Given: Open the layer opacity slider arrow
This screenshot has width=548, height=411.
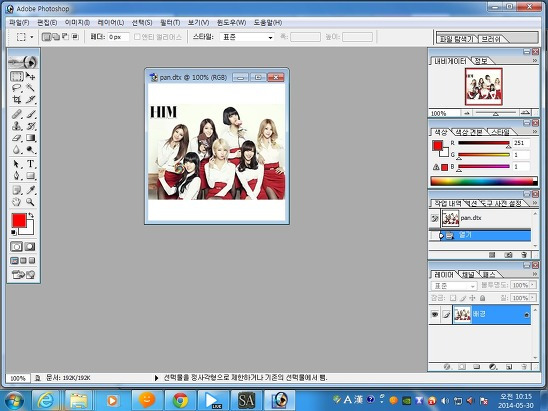Looking at the screenshot, I should 533,285.
